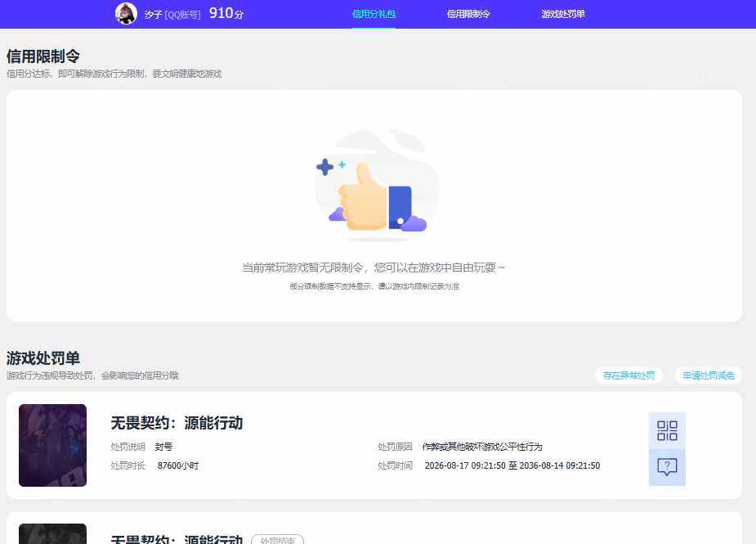Click the 游戏行为违规导致处罚 subtitle text

[92, 375]
